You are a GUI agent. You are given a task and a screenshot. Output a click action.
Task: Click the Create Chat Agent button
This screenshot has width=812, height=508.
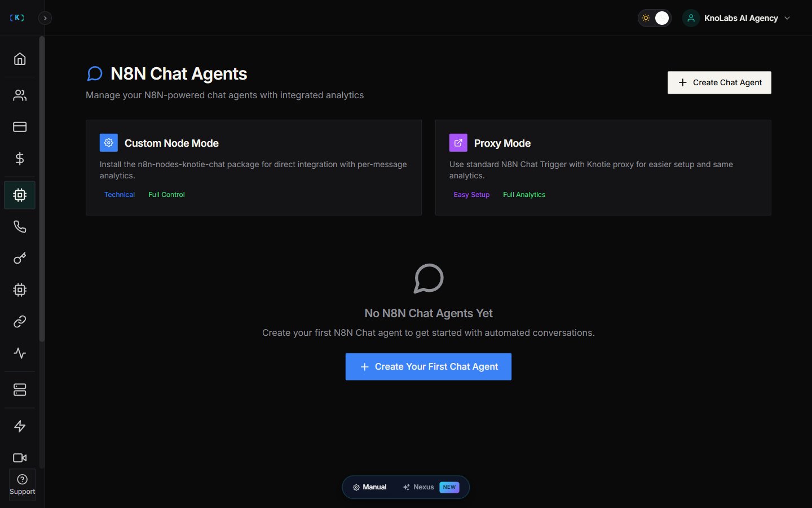(719, 82)
